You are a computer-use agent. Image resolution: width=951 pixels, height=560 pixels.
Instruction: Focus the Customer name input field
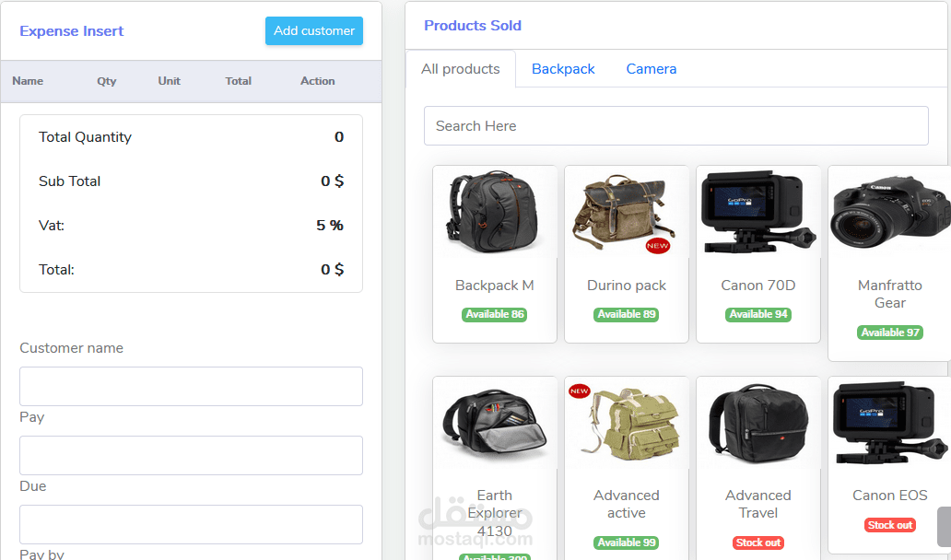[x=191, y=387]
